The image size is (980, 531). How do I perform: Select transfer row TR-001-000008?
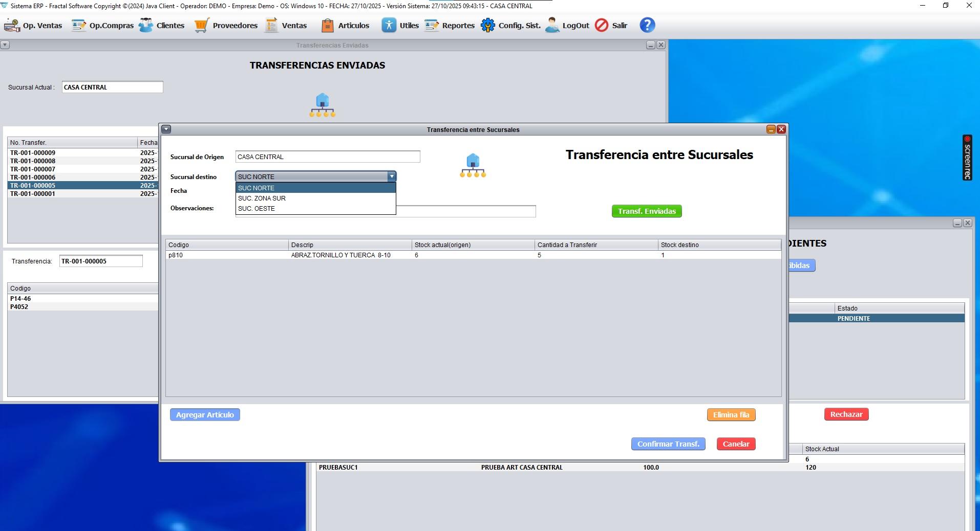point(83,161)
